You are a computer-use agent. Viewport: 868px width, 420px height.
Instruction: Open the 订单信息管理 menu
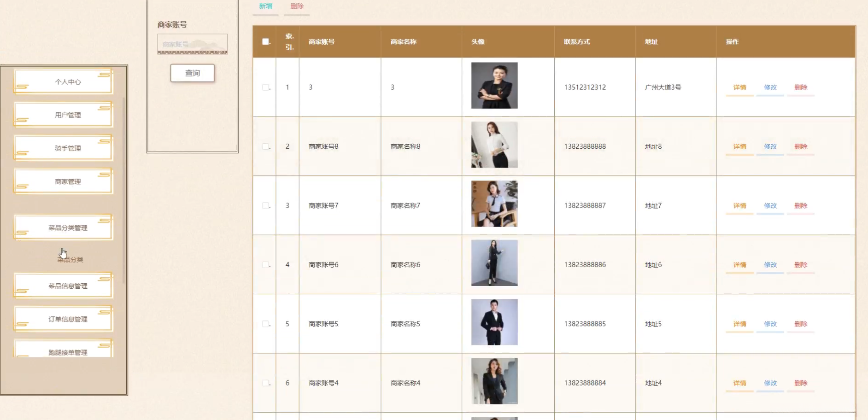point(68,319)
